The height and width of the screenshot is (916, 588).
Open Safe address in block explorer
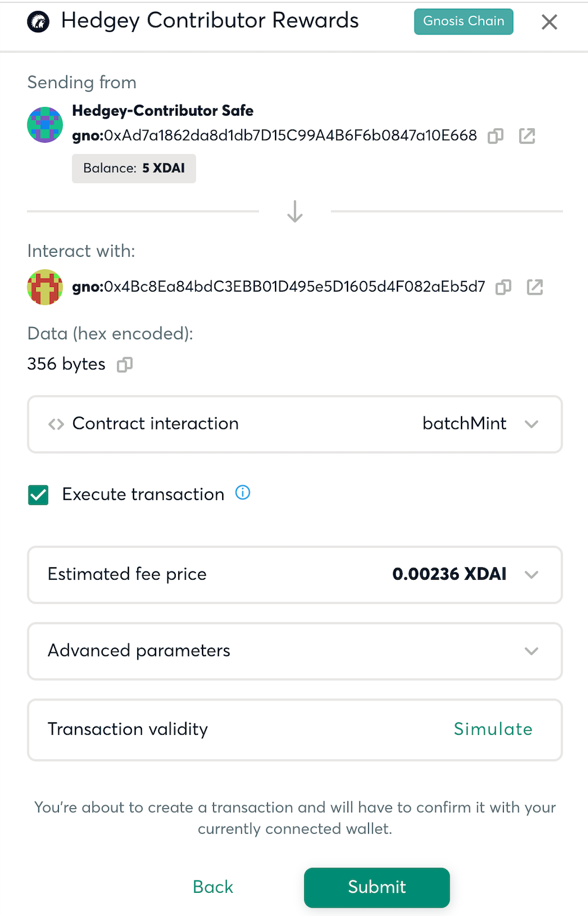(x=527, y=136)
